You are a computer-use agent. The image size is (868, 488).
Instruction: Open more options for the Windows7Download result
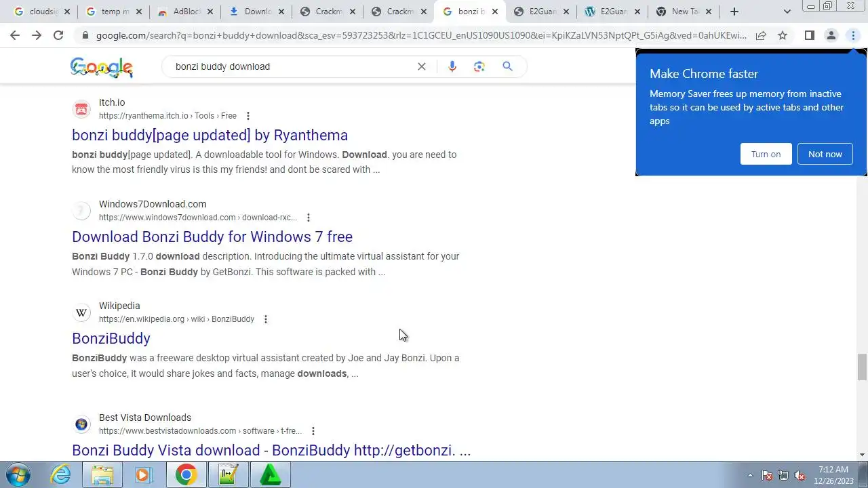[x=308, y=218]
